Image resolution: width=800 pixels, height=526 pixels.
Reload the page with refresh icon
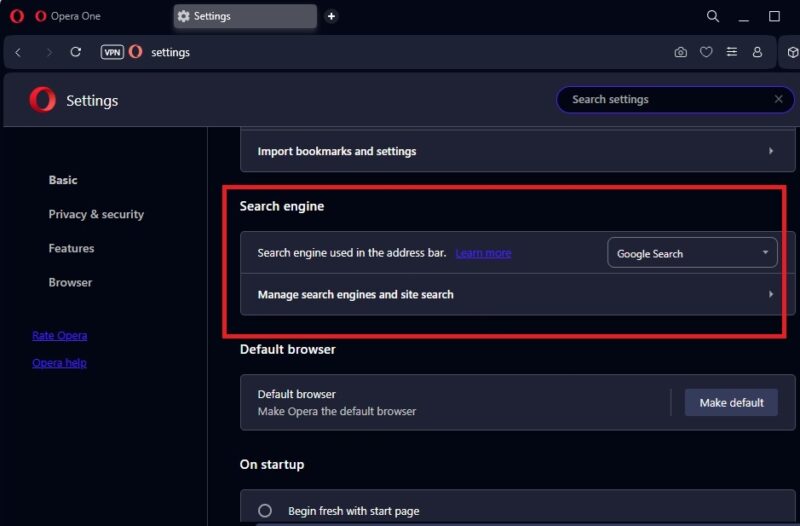[x=76, y=52]
